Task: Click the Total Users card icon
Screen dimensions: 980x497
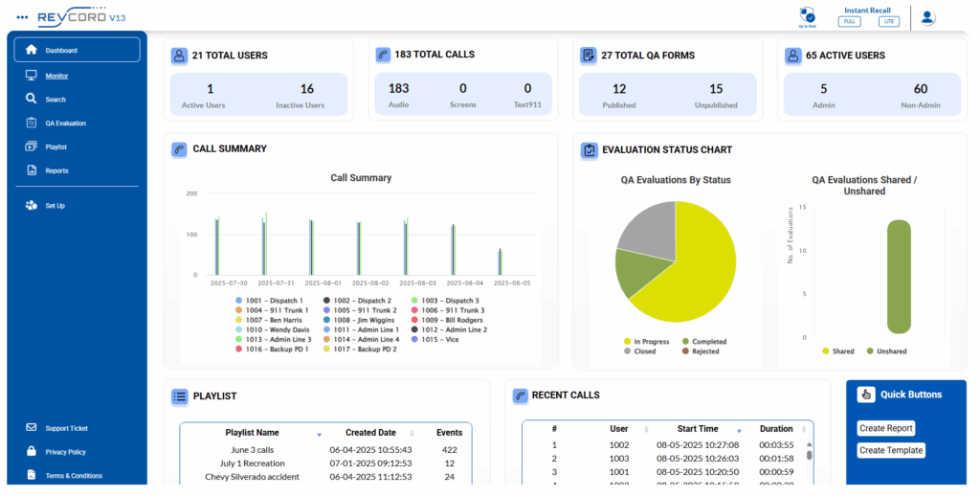Action: (179, 56)
